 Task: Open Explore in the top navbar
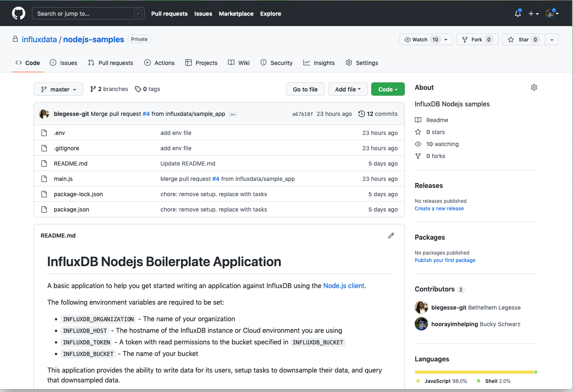tap(271, 14)
